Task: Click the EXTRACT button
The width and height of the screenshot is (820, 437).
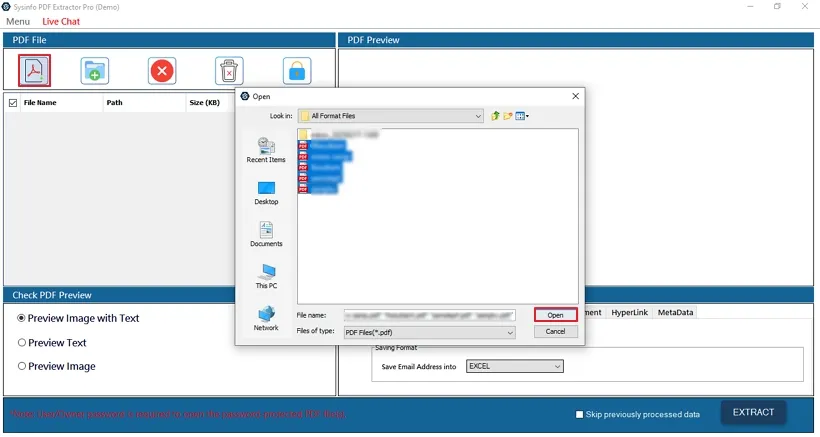Action: (x=753, y=412)
